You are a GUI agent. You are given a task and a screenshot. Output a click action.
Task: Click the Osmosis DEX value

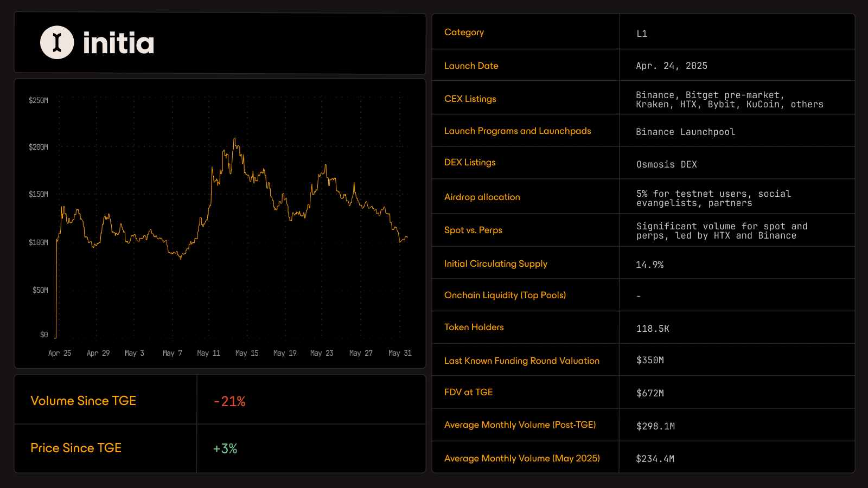tap(667, 164)
